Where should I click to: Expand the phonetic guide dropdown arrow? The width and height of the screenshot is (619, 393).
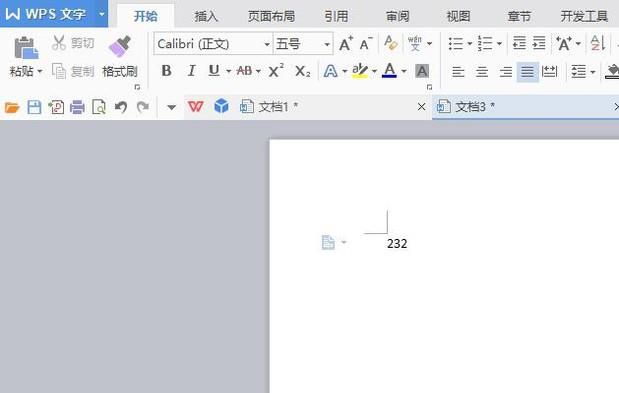(430, 43)
